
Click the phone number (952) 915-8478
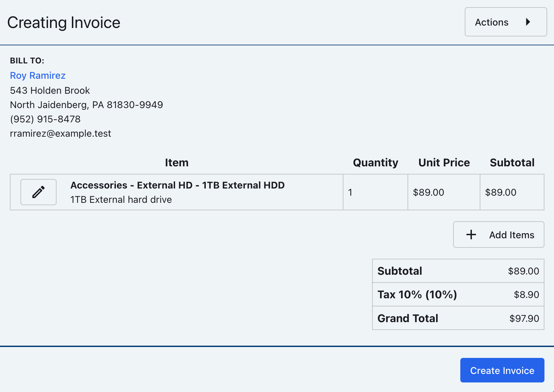[45, 119]
